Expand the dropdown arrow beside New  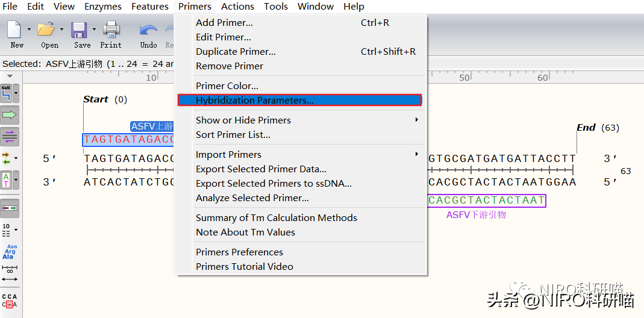coord(29,29)
